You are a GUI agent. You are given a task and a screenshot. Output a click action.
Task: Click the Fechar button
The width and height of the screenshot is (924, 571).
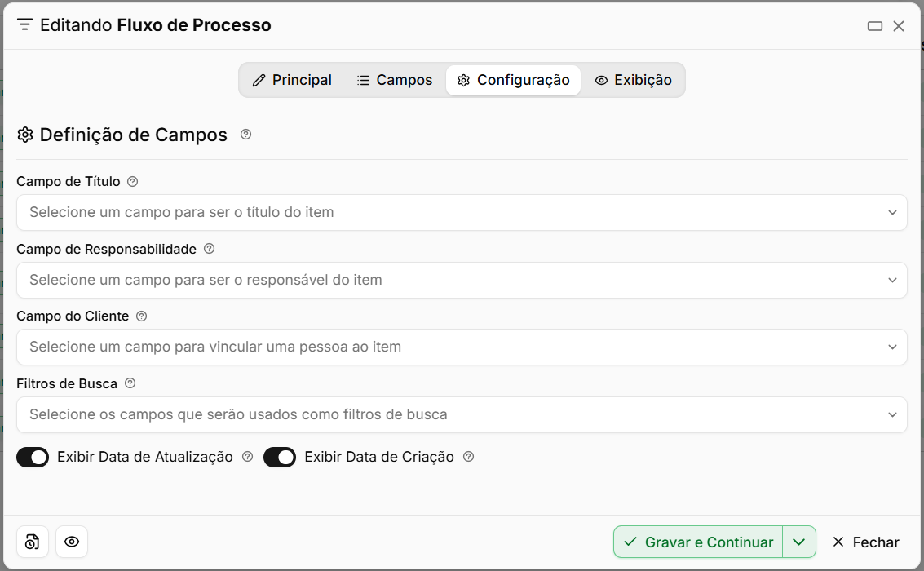point(865,542)
